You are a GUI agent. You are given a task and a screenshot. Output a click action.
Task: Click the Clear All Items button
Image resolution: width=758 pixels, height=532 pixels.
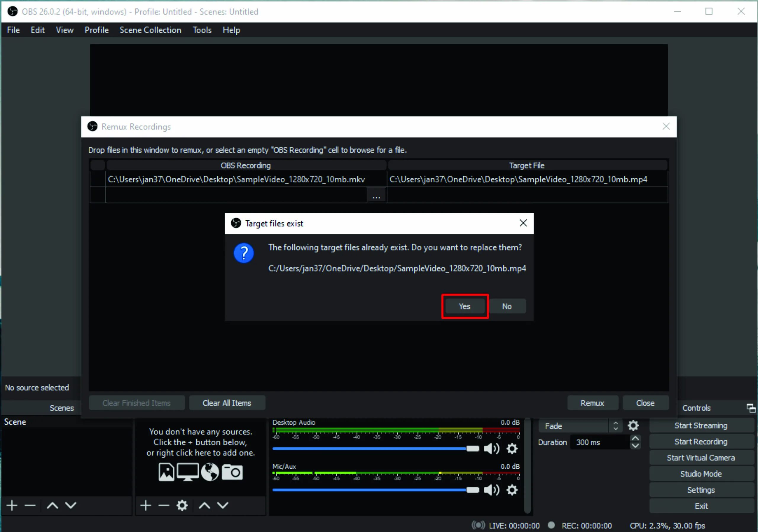tap(227, 403)
